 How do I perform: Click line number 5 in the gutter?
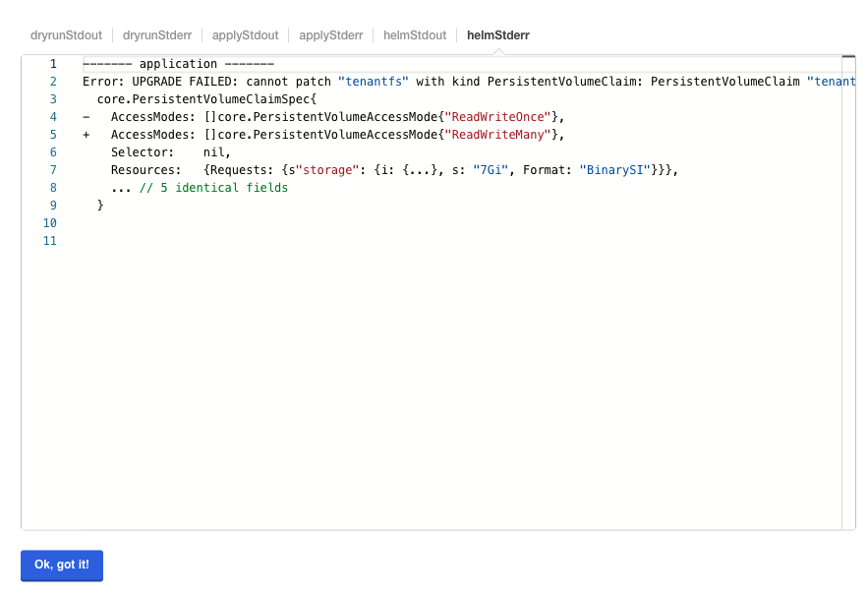(x=53, y=135)
